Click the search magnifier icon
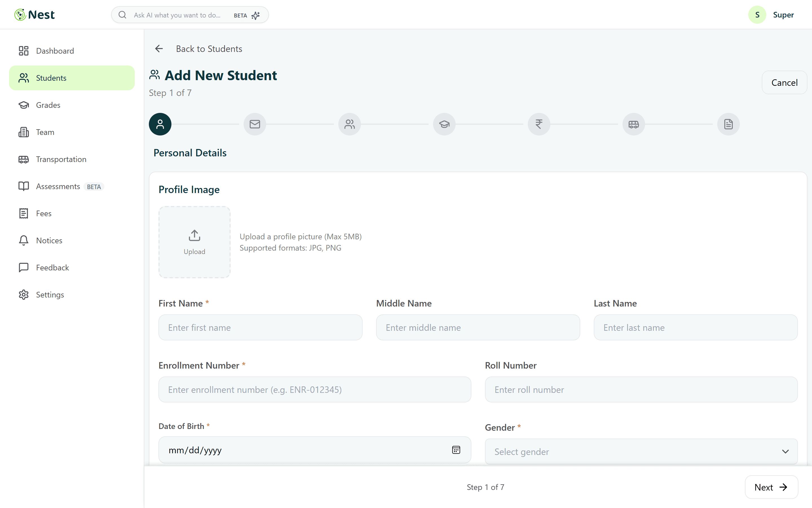 tap(122, 15)
